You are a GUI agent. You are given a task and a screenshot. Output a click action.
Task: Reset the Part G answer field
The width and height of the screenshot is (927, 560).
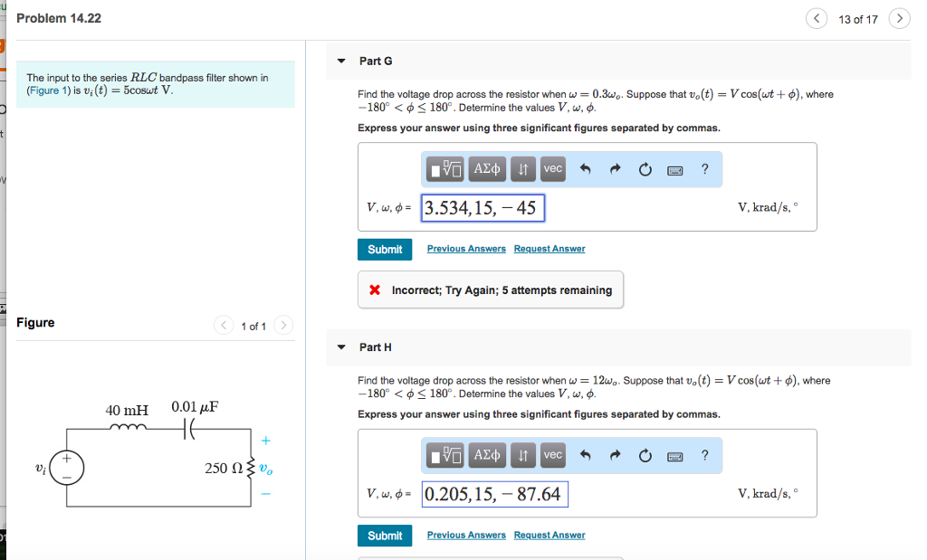[645, 168]
